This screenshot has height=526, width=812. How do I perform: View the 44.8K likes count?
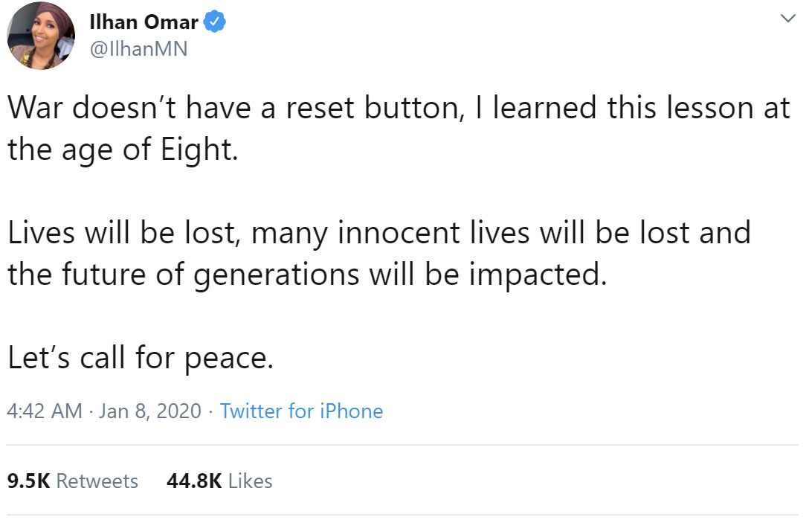(x=195, y=481)
